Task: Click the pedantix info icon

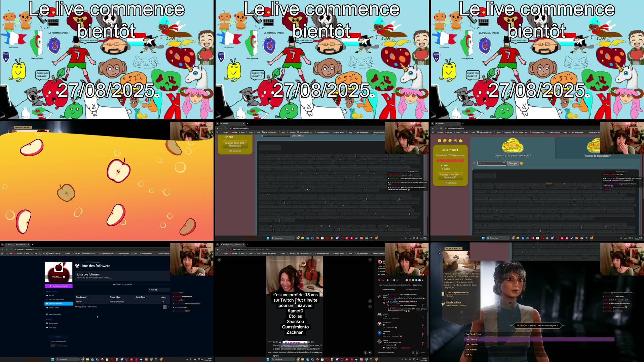Action: 439,140
